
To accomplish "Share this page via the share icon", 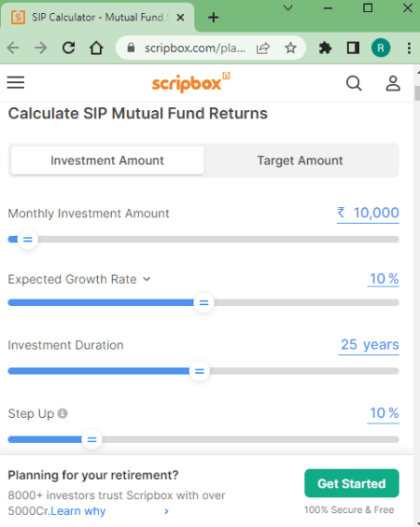I will [262, 49].
